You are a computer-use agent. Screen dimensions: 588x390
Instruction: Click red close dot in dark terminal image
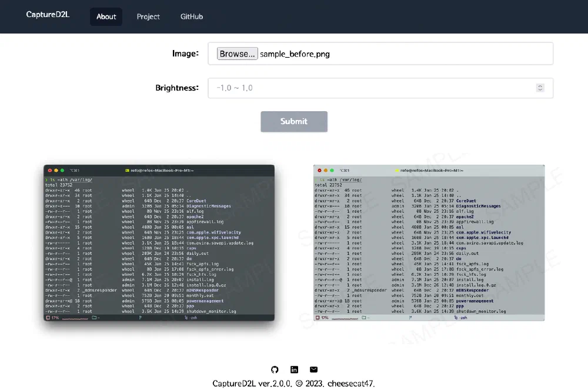(50, 170)
